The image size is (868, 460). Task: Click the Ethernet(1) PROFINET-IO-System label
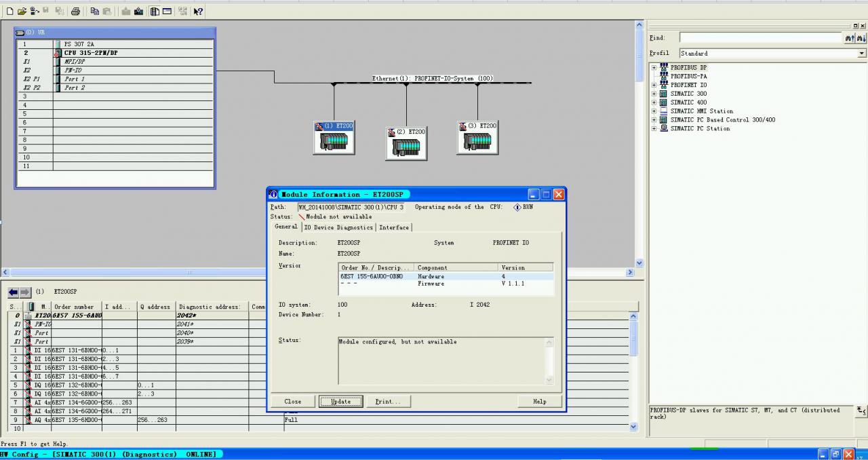pos(432,79)
